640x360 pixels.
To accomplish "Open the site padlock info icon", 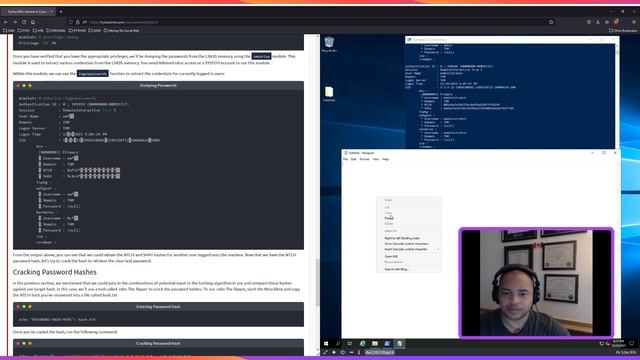I will pos(78,22).
